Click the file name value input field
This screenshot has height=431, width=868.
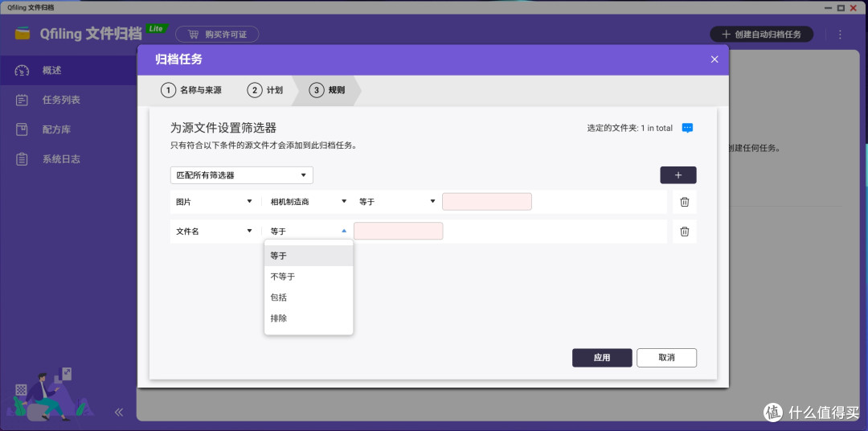pyautogui.click(x=399, y=231)
